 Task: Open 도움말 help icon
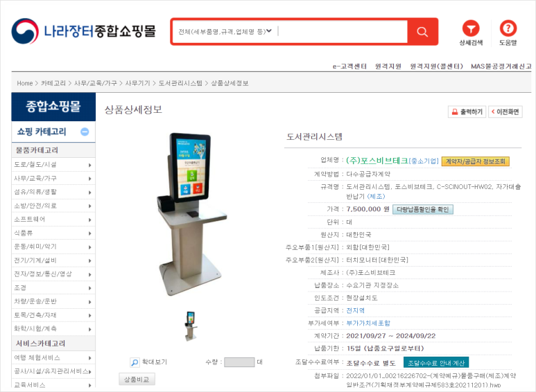point(508,33)
